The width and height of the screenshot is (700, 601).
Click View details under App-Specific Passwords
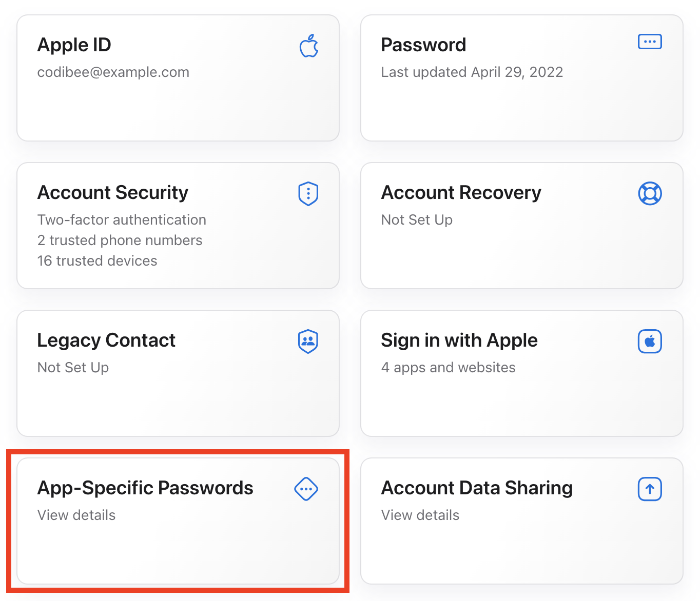tap(76, 515)
